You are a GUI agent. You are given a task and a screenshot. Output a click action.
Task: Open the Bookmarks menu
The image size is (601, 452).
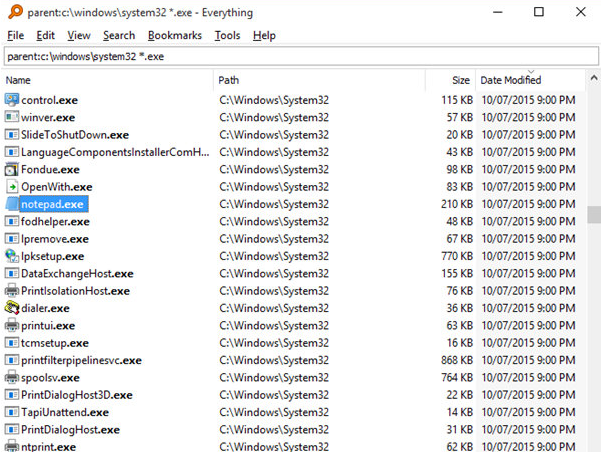pos(175,35)
